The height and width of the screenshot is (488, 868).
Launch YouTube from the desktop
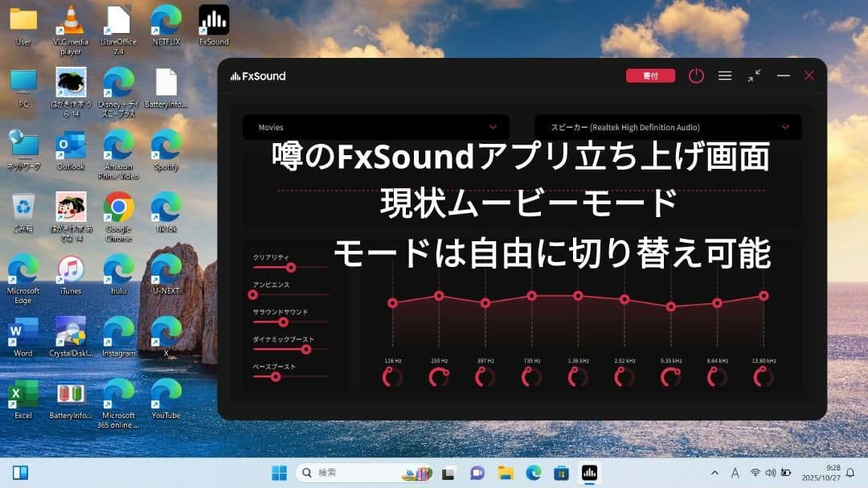166,397
